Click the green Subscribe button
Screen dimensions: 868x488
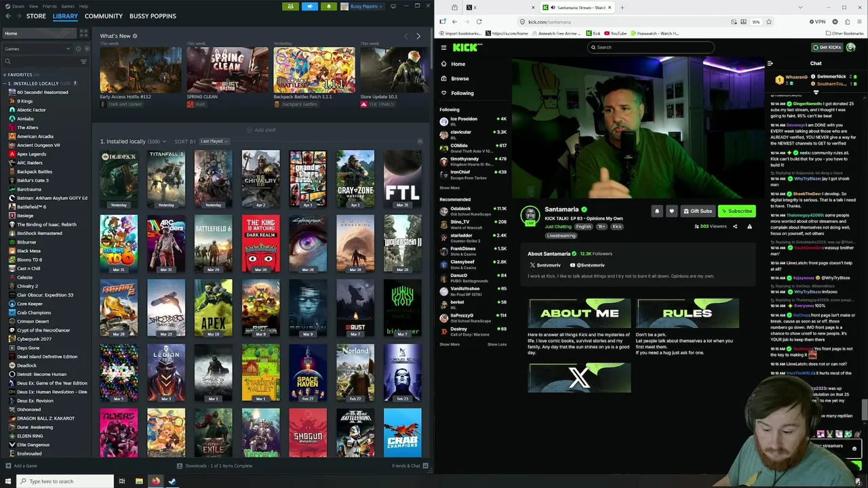[737, 211]
